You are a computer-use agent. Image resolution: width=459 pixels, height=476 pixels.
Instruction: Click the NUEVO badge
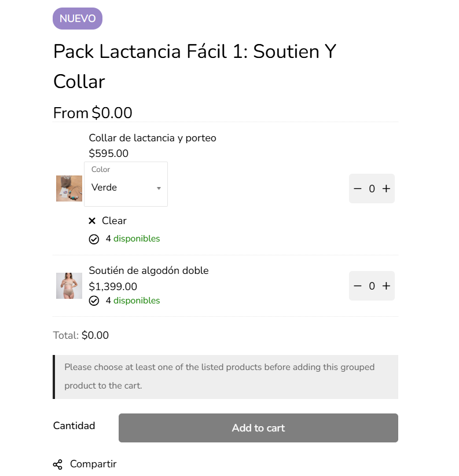pyautogui.click(x=78, y=19)
